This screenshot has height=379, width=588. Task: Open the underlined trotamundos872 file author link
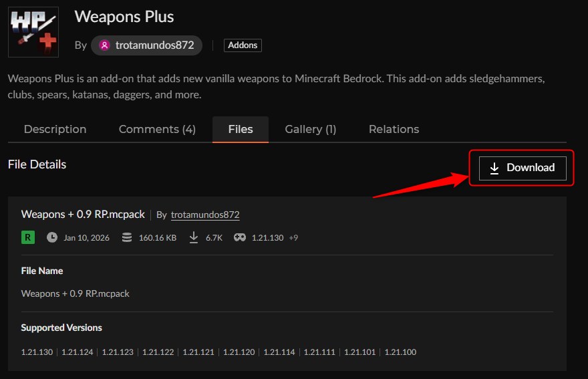coord(205,215)
